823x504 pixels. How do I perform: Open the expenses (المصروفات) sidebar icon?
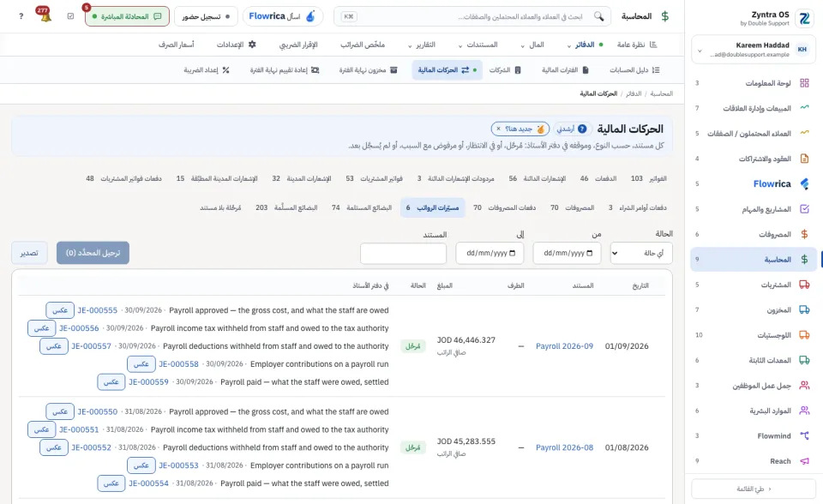tap(804, 234)
